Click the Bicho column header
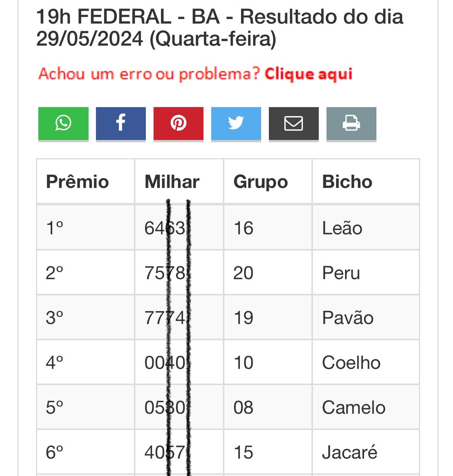Image resolution: width=453 pixels, height=476 pixels. [347, 182]
